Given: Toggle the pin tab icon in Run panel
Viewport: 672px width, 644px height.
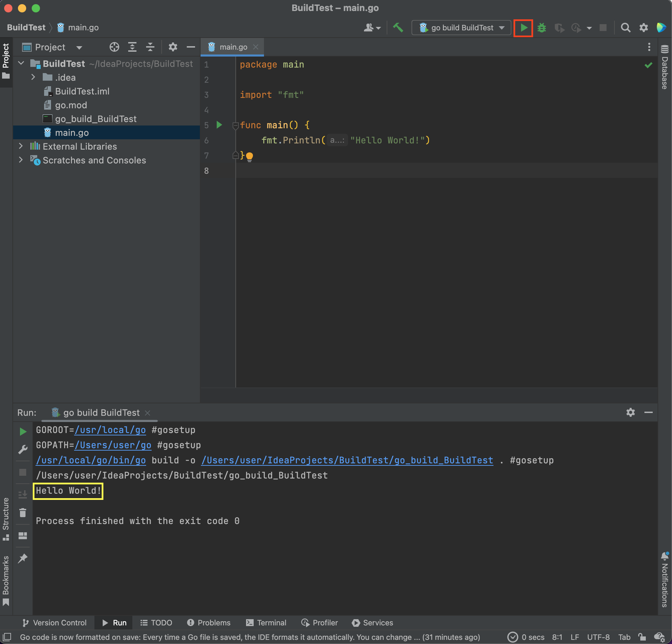Looking at the screenshot, I should point(23,558).
